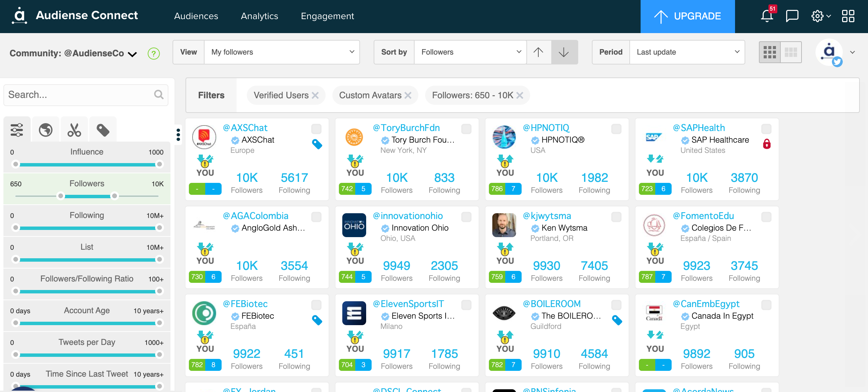This screenshot has width=868, height=392.
Task: Open the scissors filter tab
Action: coord(74,130)
